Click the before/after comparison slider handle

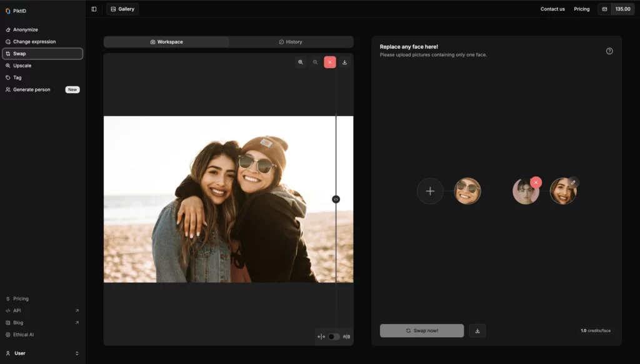click(x=336, y=199)
